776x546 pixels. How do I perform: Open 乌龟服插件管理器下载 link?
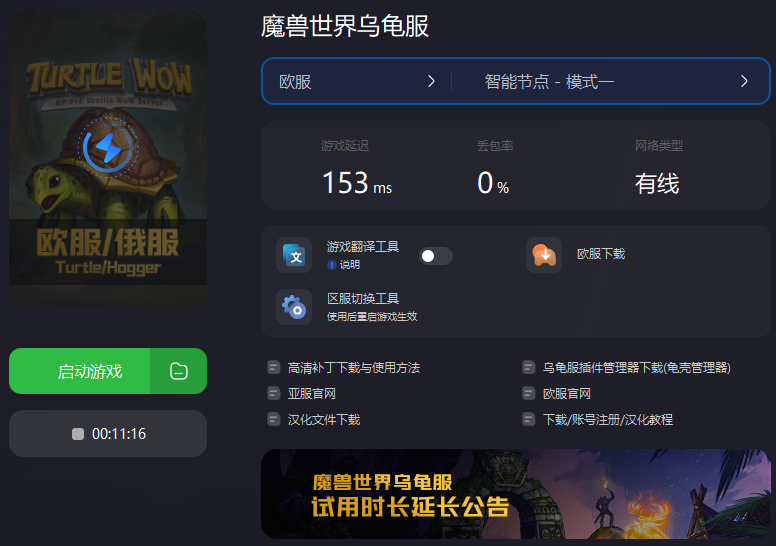tap(636, 368)
